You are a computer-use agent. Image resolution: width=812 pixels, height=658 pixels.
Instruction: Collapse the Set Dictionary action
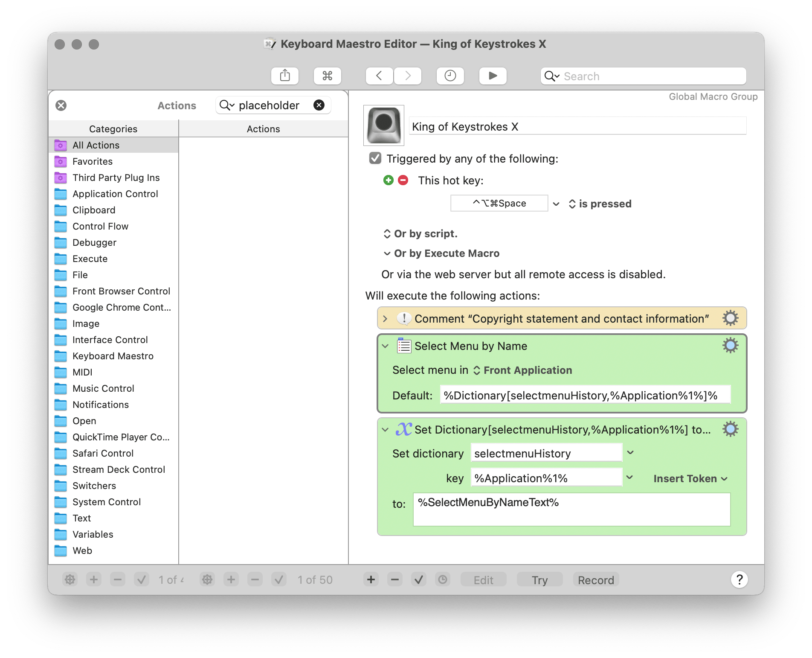tap(385, 430)
